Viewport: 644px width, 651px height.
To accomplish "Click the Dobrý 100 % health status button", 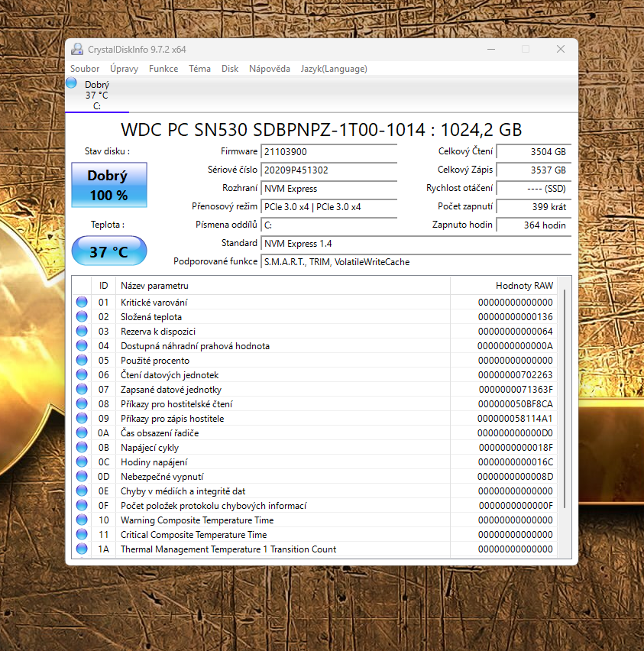I will 108,185.
